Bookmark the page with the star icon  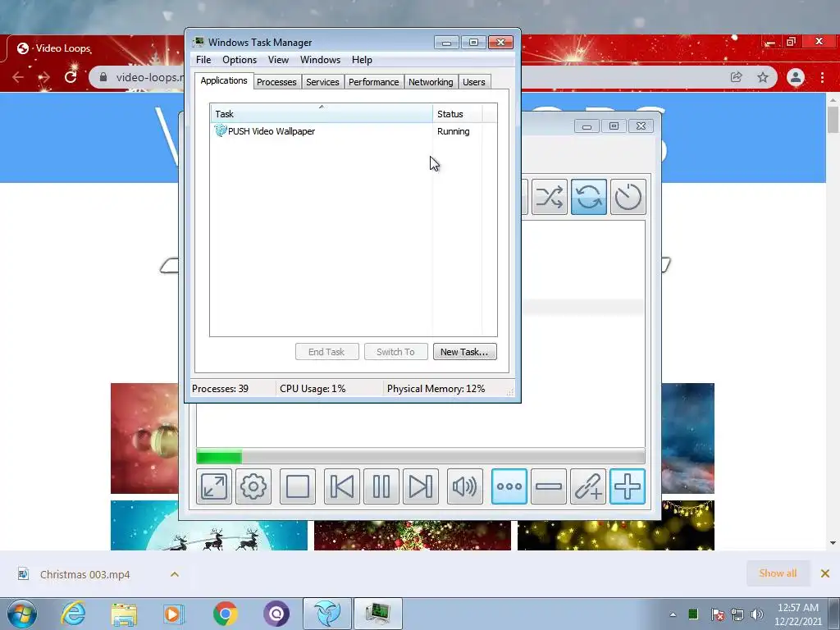click(763, 77)
